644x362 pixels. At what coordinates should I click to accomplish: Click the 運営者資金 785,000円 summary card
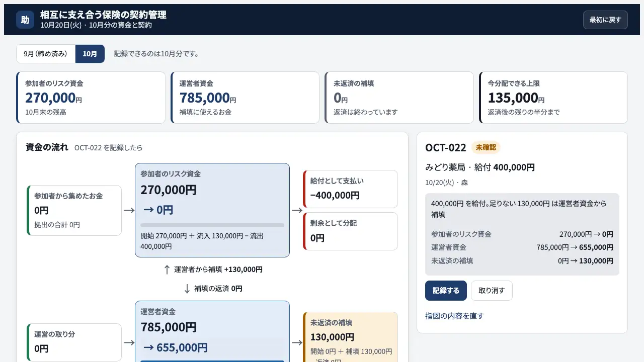click(245, 98)
